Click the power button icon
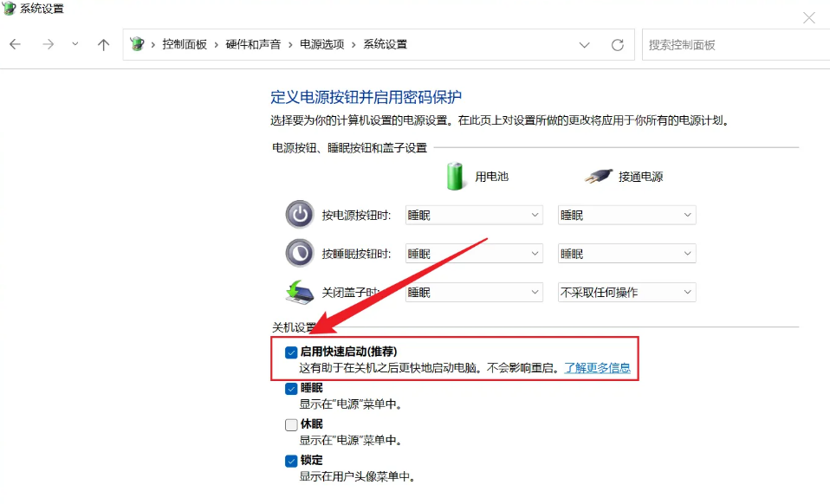 tap(299, 215)
